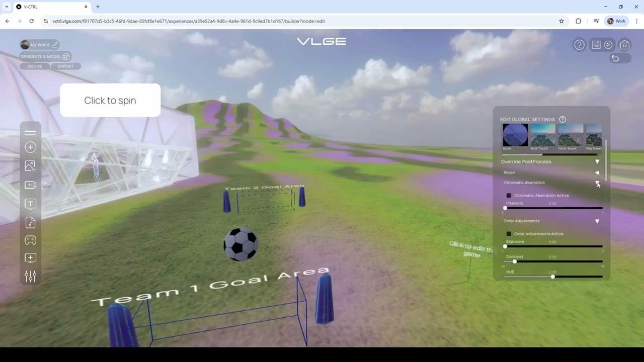Bookmark this page with the star icon
The height and width of the screenshot is (362, 644).
[x=561, y=21]
